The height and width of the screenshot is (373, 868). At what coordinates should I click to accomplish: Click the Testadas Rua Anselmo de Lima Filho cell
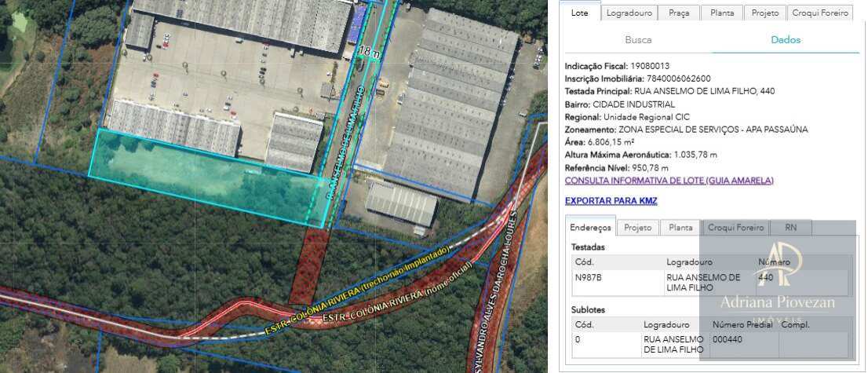click(709, 283)
